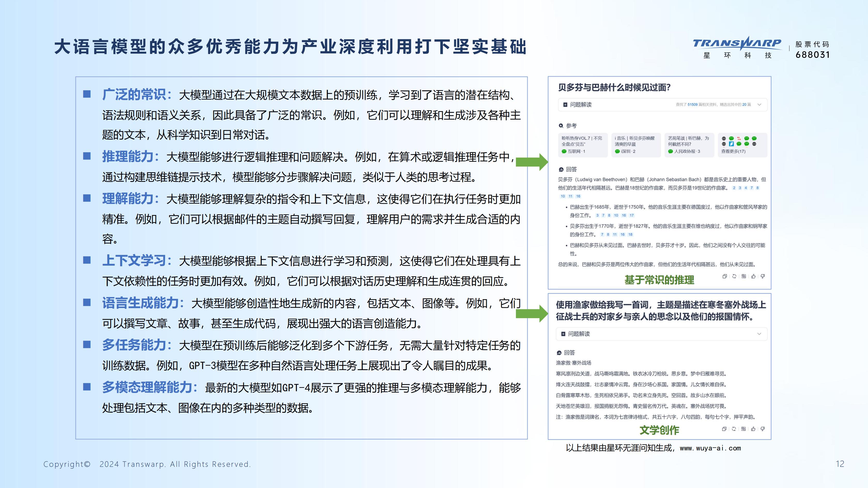This screenshot has height=488, width=868.
Task: Thumbs down the Beethoven and Bach answer
Action: click(x=763, y=276)
